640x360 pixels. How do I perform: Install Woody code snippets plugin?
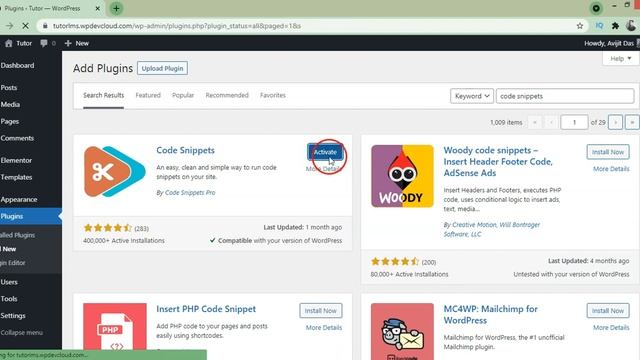(x=608, y=152)
